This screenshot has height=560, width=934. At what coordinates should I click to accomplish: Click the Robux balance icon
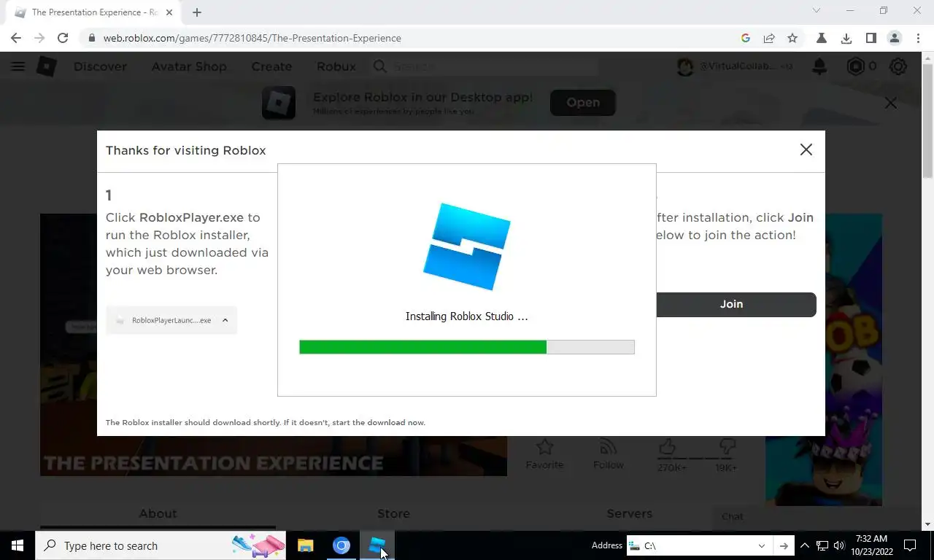tap(855, 66)
